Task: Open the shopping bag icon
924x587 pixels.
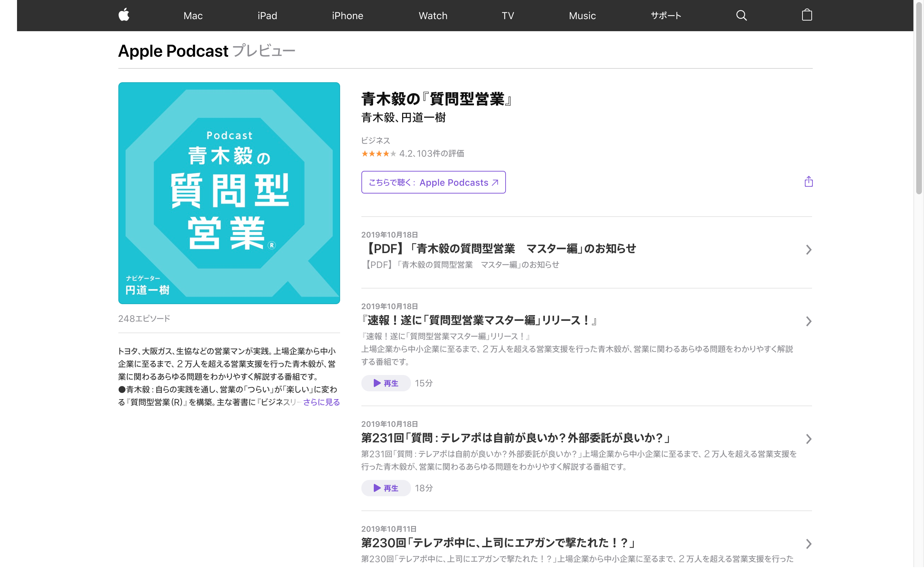Action: [807, 15]
